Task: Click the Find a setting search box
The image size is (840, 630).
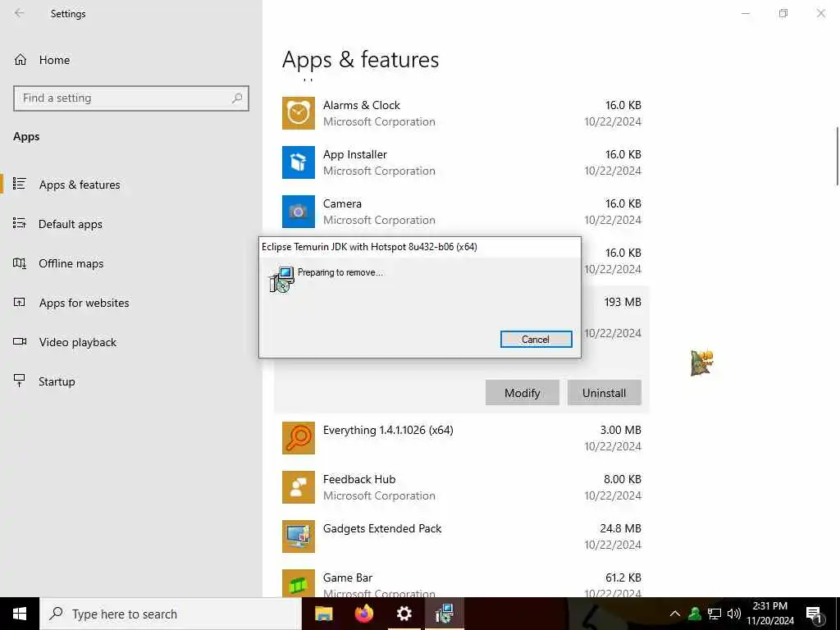Action: point(131,98)
